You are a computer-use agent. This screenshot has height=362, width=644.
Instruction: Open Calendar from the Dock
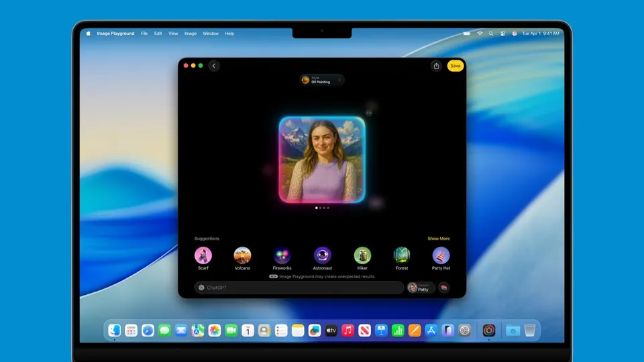[248, 330]
